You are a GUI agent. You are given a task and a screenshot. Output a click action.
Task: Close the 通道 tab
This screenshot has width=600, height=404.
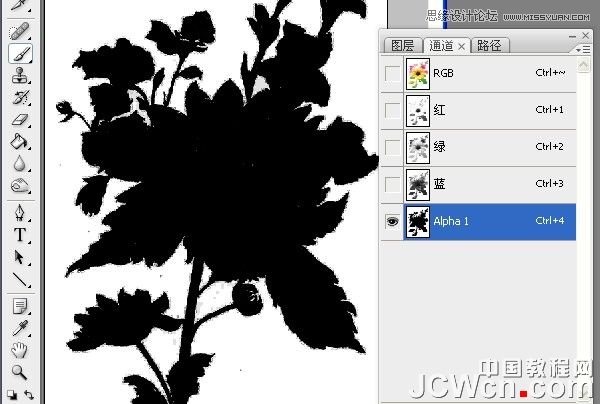click(x=462, y=46)
